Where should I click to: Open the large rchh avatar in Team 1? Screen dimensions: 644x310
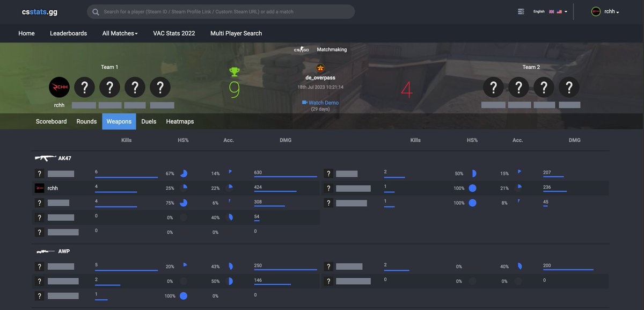[x=60, y=87]
